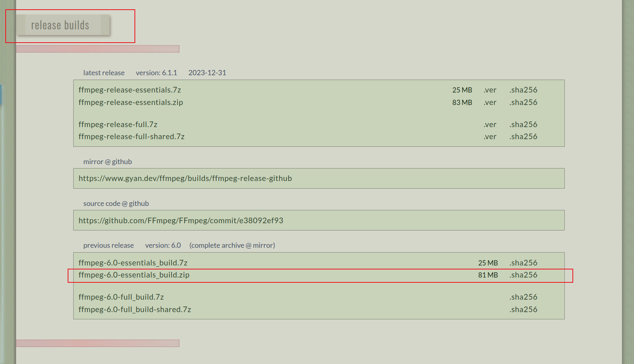Download ffmpeg-6.0-essentials_build.7z

(x=133, y=263)
